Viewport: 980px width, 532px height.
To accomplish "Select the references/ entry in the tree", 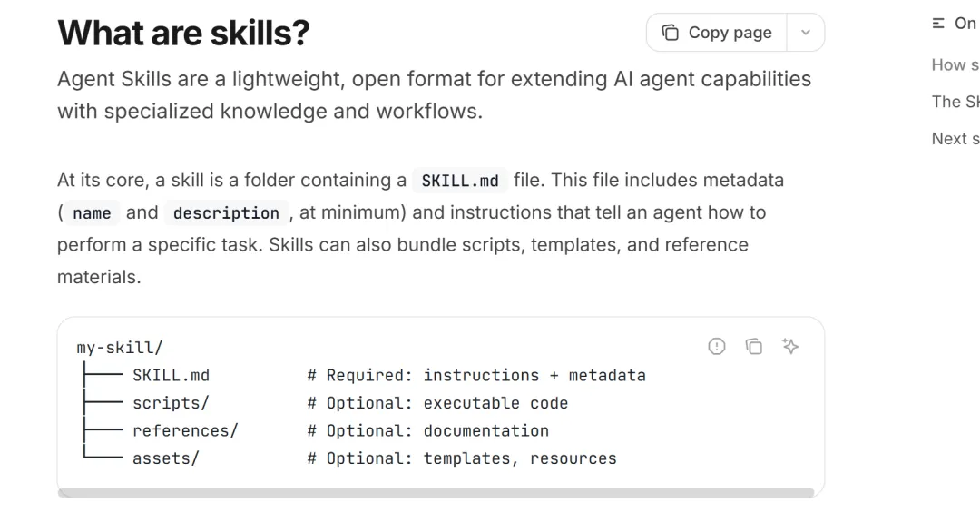I will [x=185, y=430].
